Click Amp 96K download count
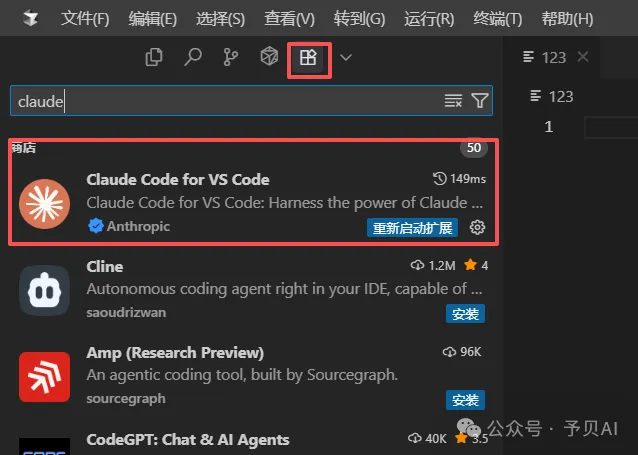This screenshot has width=638, height=455. tap(462, 352)
